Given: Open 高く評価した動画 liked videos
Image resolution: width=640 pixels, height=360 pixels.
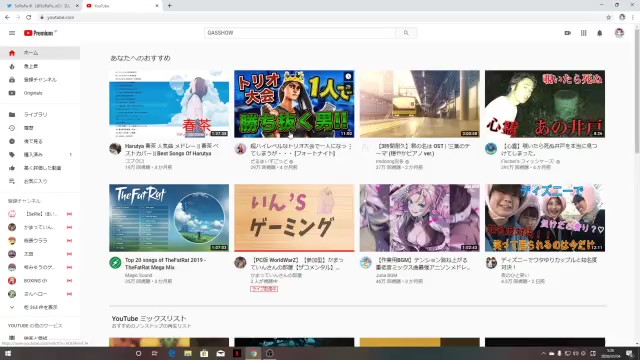Looking at the screenshot, I should tap(40, 168).
